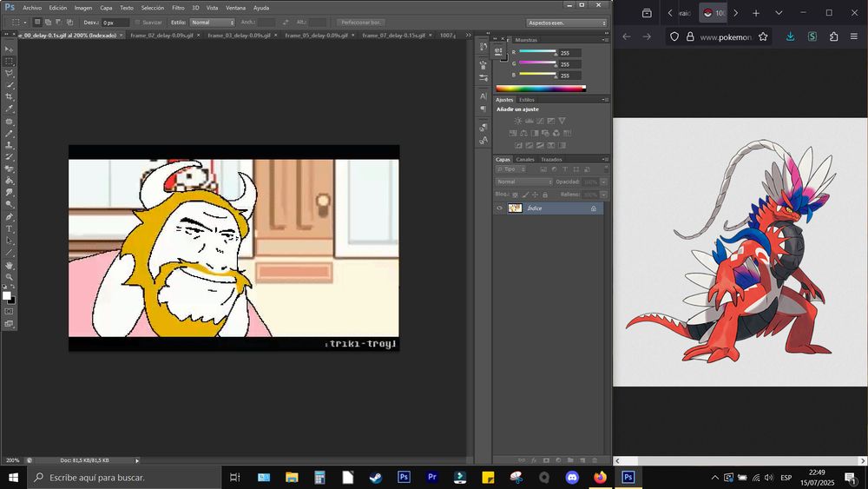Select the Horizontal Type tool
Image resolution: width=868 pixels, height=489 pixels.
(x=9, y=228)
